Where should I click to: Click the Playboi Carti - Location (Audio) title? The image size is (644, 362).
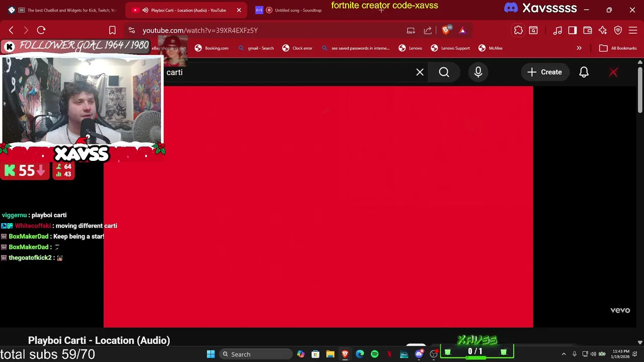pos(99,340)
